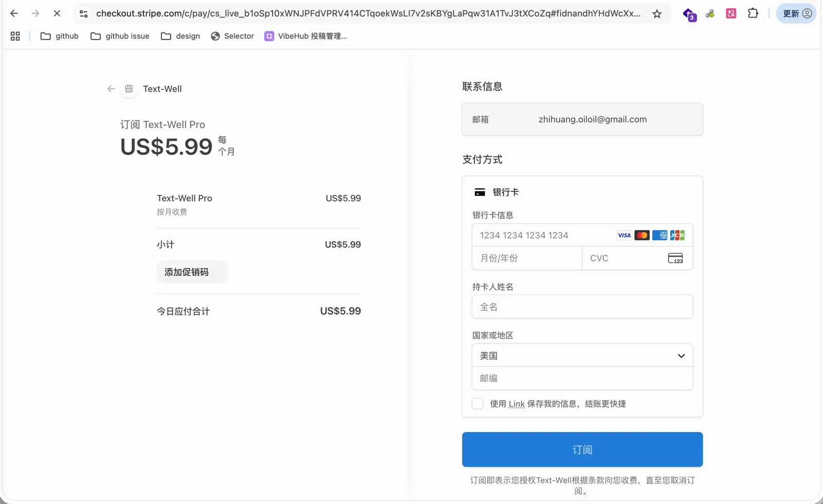This screenshot has height=504, width=823.
Task: Click the 今日应付合计 total label
Action: (183, 311)
